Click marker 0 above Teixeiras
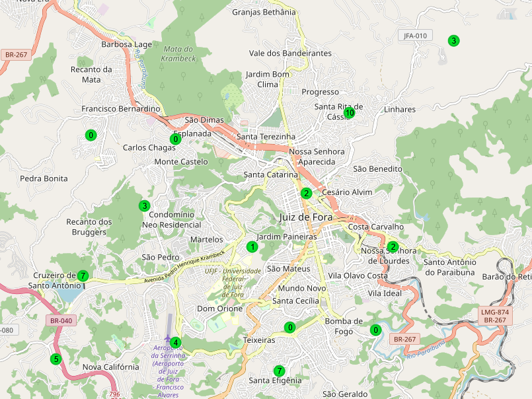This screenshot has width=532, height=399. tap(289, 328)
